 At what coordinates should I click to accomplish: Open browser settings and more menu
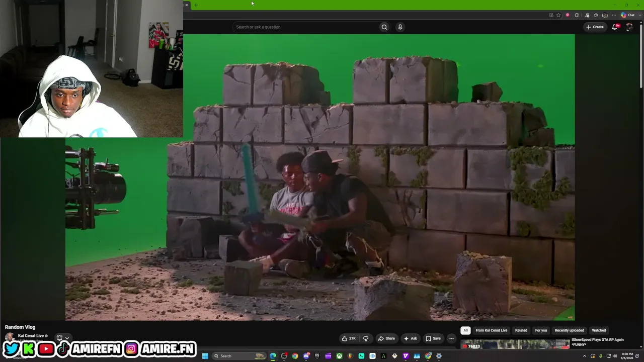coord(614,15)
